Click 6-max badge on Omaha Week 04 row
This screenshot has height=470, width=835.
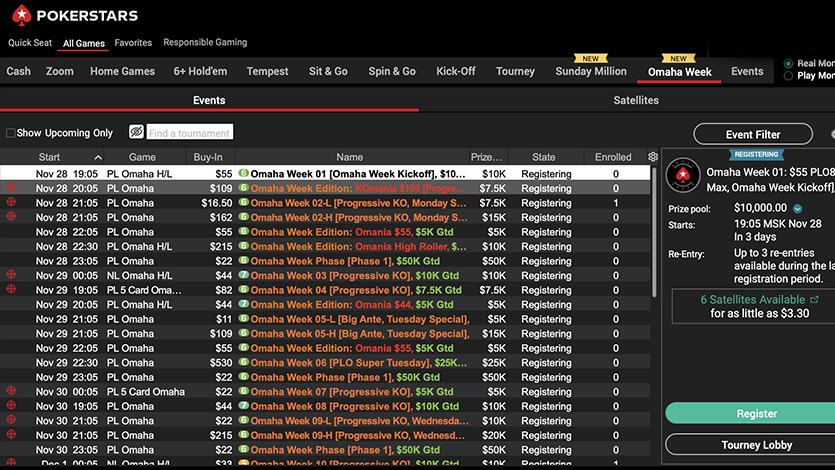(243, 290)
